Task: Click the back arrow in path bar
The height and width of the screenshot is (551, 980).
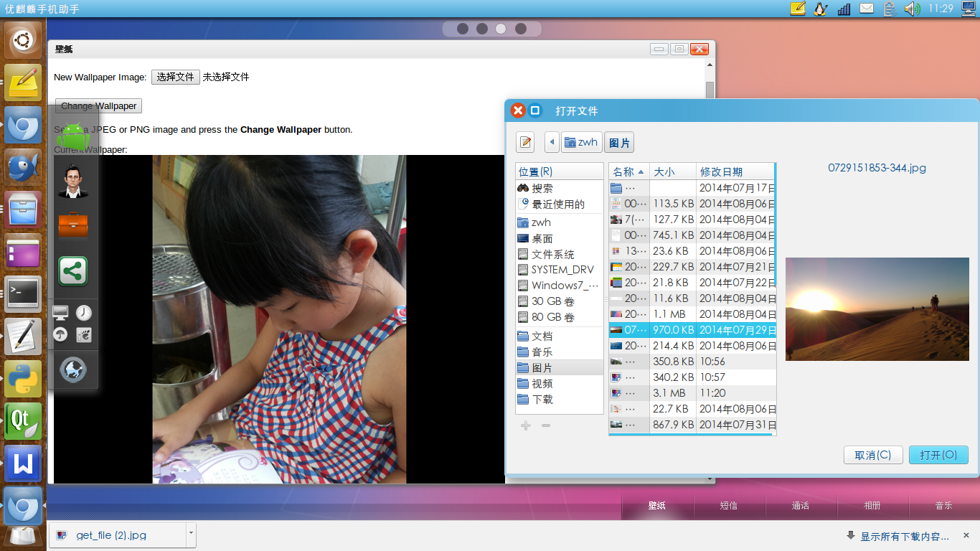Action: (x=552, y=142)
